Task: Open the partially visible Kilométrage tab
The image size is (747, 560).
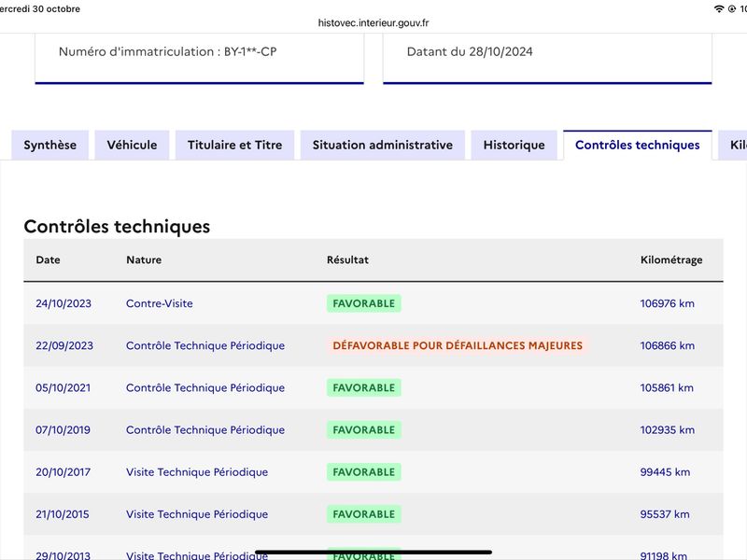Action: [734, 146]
